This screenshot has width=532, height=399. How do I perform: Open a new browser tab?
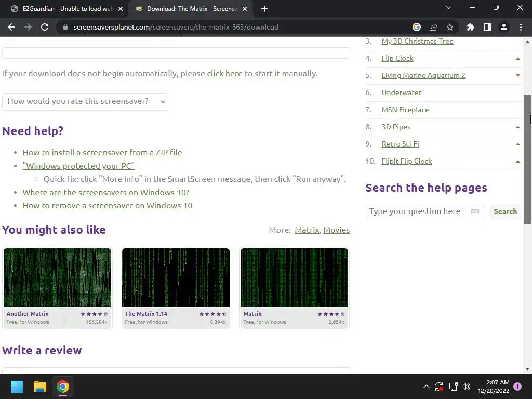pyautogui.click(x=264, y=9)
